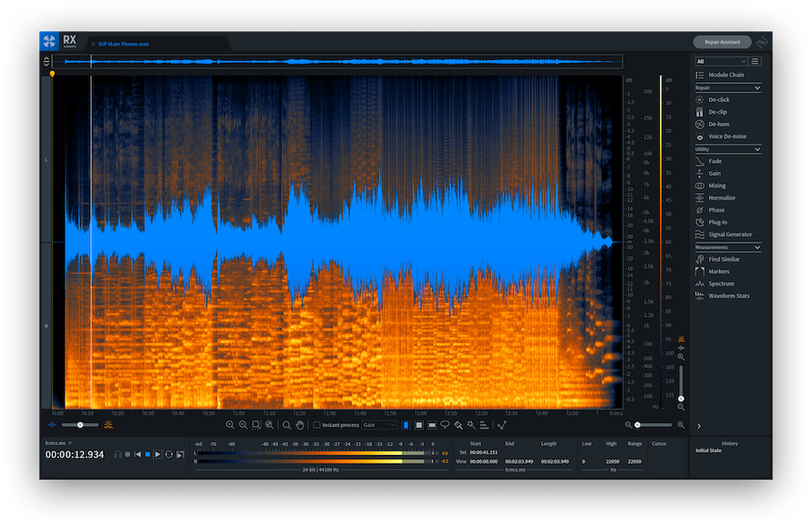
Task: Collapse the Repair section
Action: (757, 88)
